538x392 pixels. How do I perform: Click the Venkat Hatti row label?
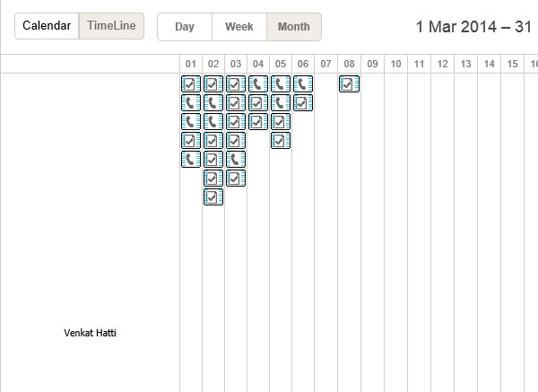(90, 333)
